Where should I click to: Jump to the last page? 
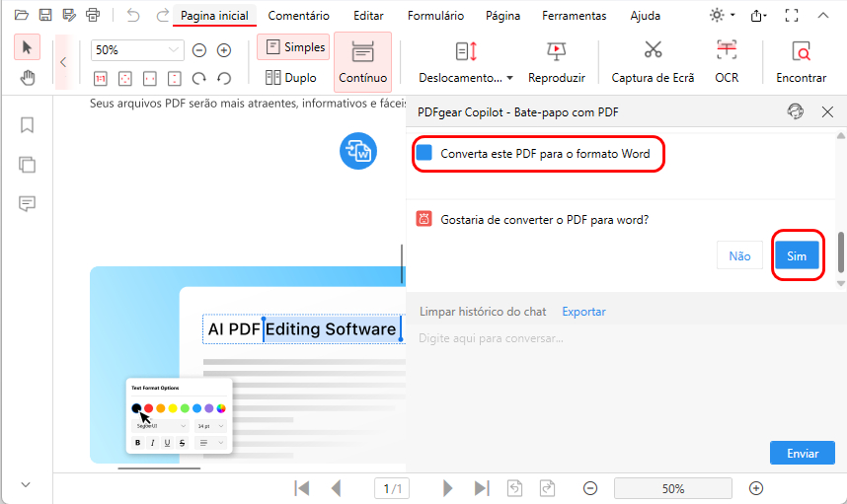[x=482, y=488]
